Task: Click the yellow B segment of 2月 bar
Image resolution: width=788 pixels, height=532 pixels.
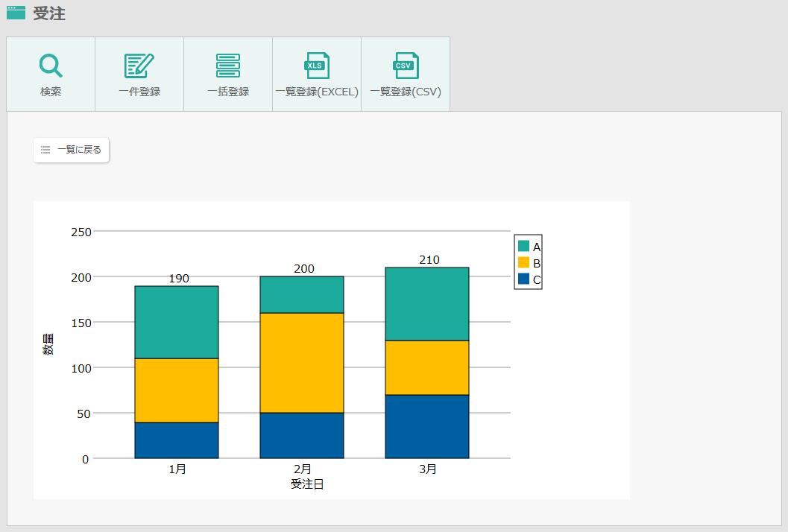Action: pyautogui.click(x=302, y=363)
